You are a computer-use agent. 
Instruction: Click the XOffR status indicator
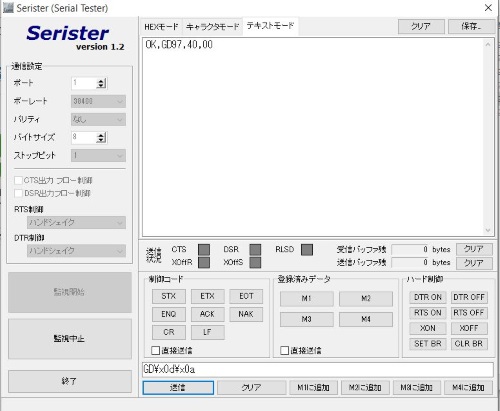click(x=204, y=262)
